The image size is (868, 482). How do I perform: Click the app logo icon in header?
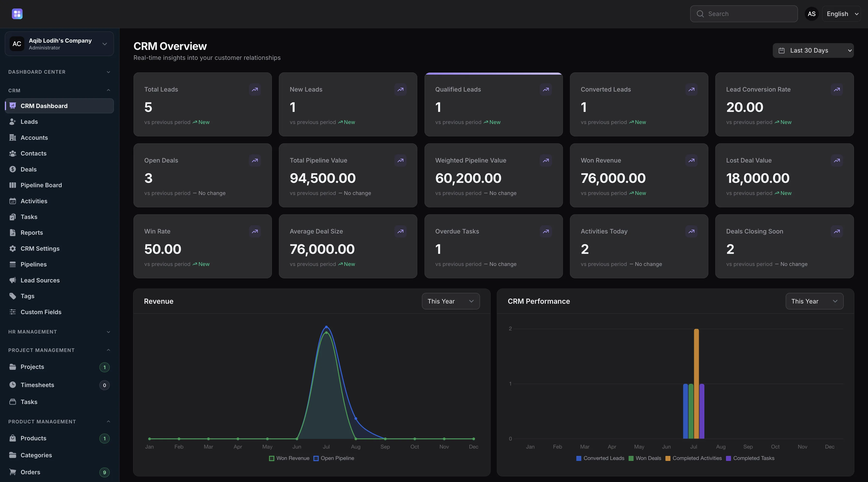(x=17, y=14)
